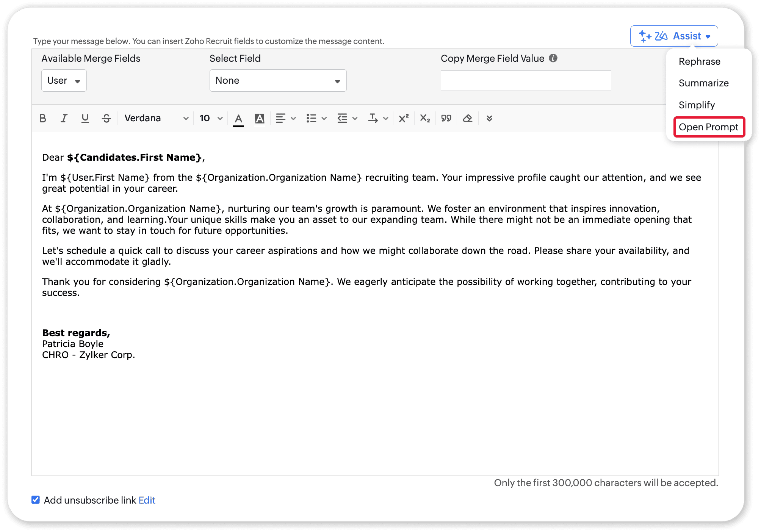Toggle underline formatting
Image resolution: width=761 pixels, height=532 pixels.
pos(85,118)
